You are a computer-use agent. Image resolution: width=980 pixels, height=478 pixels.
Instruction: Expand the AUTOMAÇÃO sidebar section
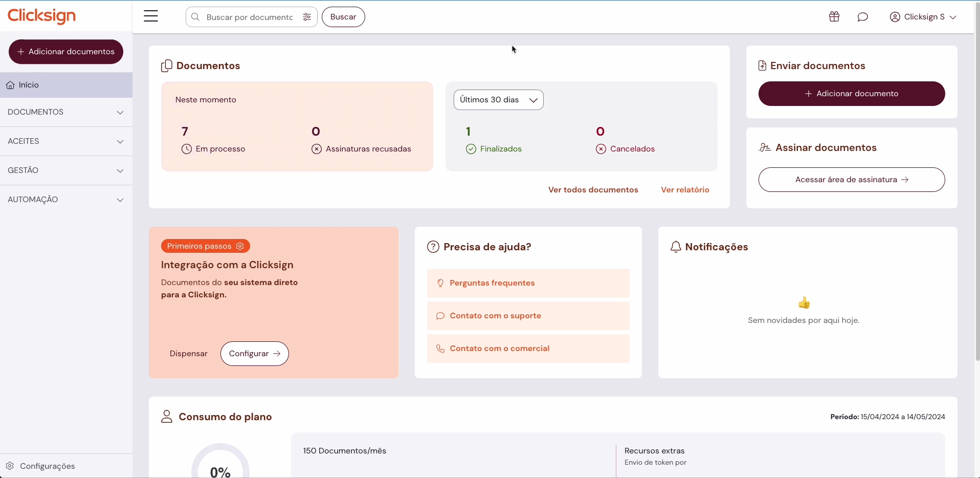tap(66, 200)
